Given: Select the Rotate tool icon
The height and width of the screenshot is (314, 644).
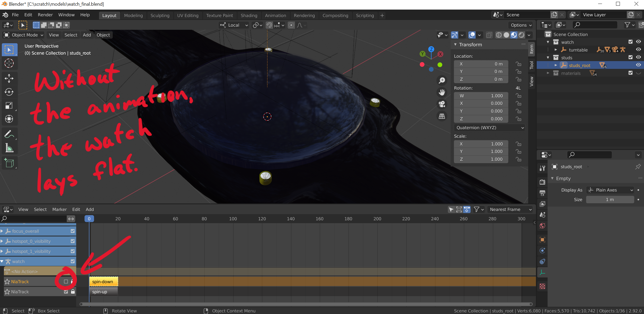Looking at the screenshot, I should pos(9,92).
